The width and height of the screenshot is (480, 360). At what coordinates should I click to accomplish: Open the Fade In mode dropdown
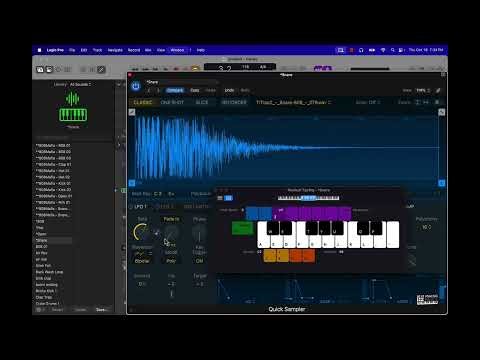point(171,219)
